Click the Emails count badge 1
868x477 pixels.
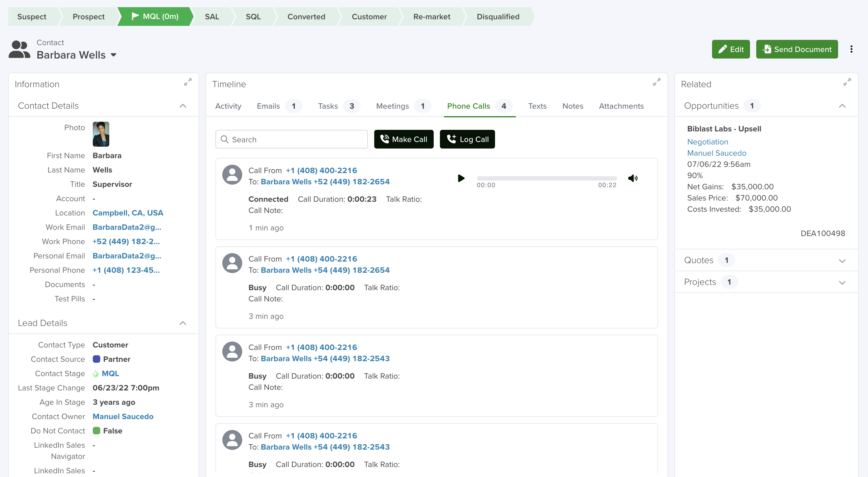pyautogui.click(x=294, y=106)
